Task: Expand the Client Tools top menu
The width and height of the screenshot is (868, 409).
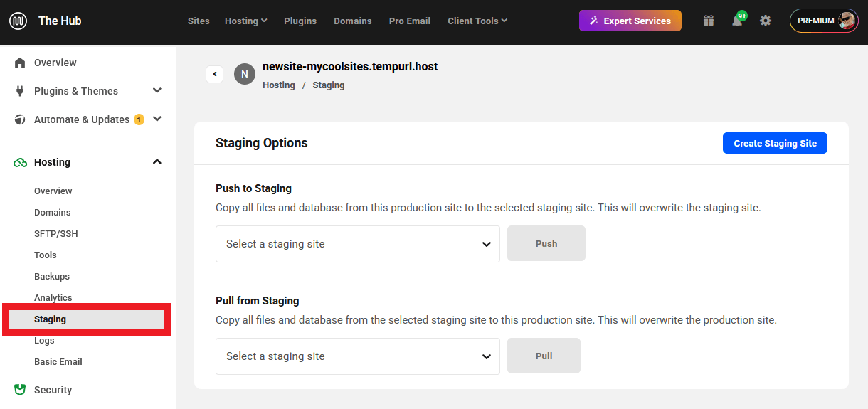Action: [477, 21]
